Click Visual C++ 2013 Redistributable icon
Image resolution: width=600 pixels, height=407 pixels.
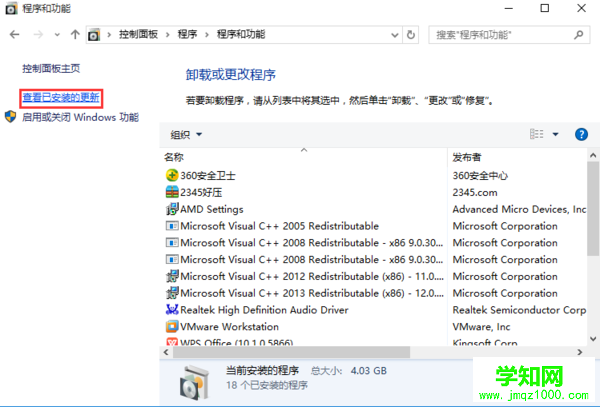pos(172,293)
